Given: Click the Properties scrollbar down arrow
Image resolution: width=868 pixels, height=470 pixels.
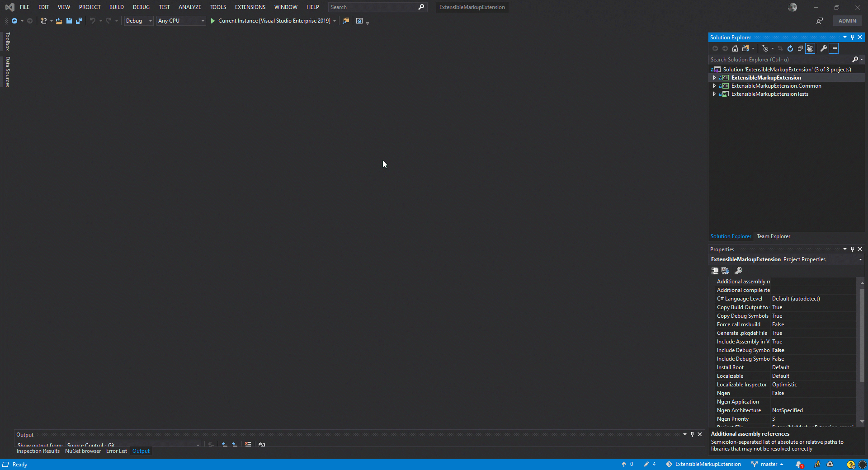Looking at the screenshot, I should (x=862, y=421).
